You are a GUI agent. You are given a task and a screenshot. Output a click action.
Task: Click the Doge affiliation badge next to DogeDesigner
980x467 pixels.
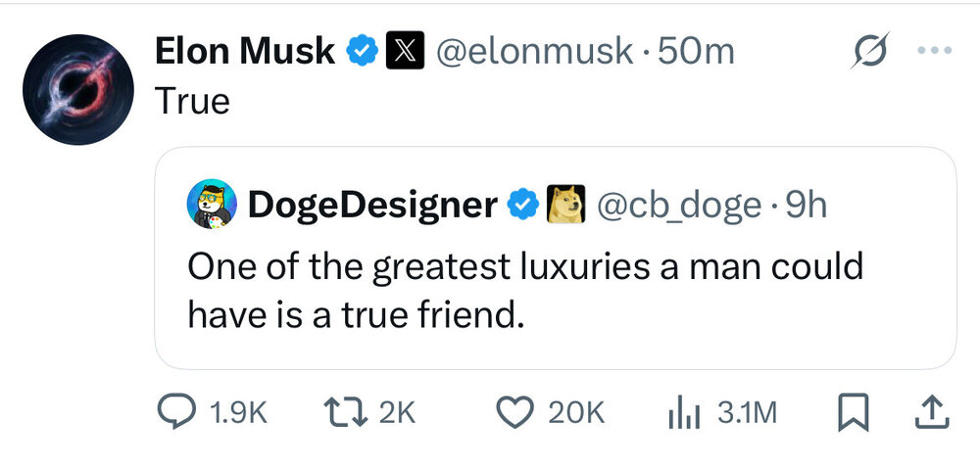tap(564, 205)
